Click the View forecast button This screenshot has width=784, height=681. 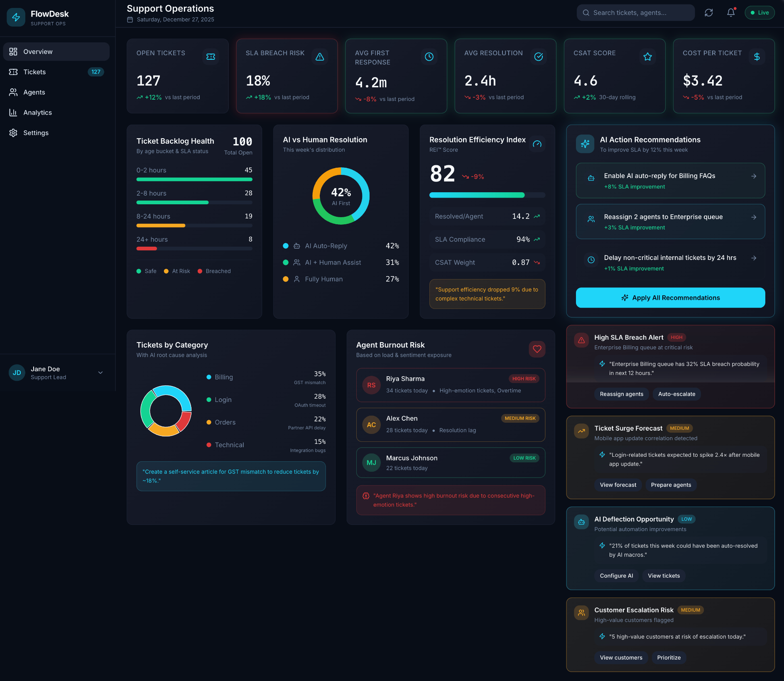click(x=618, y=485)
